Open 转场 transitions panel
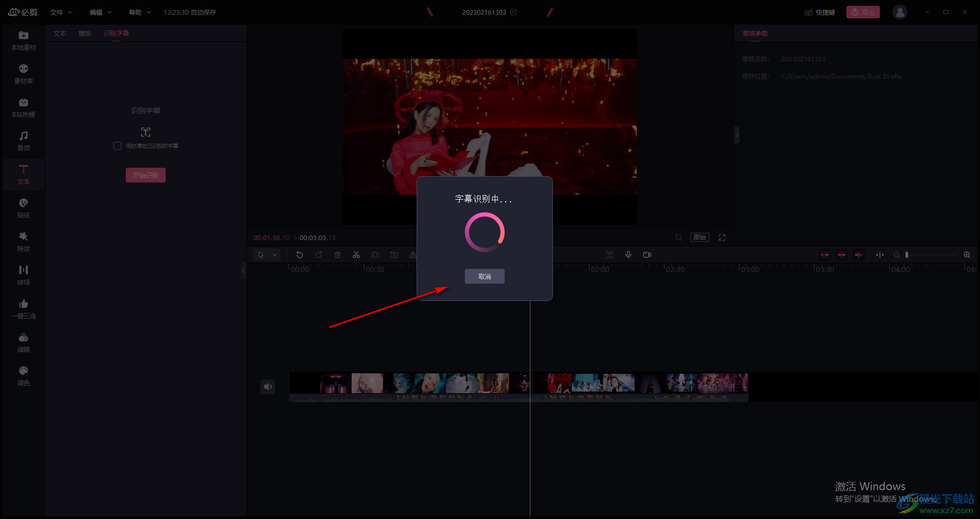 24,276
